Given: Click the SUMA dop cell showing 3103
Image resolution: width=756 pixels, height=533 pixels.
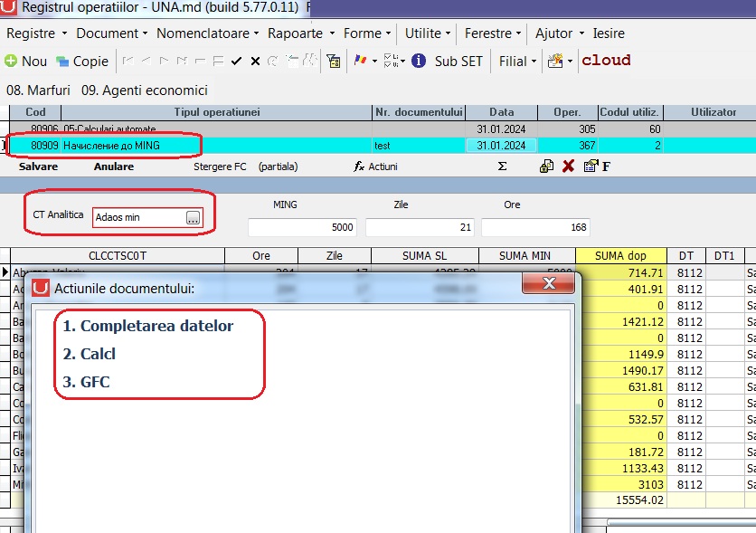Looking at the screenshot, I should 621,484.
